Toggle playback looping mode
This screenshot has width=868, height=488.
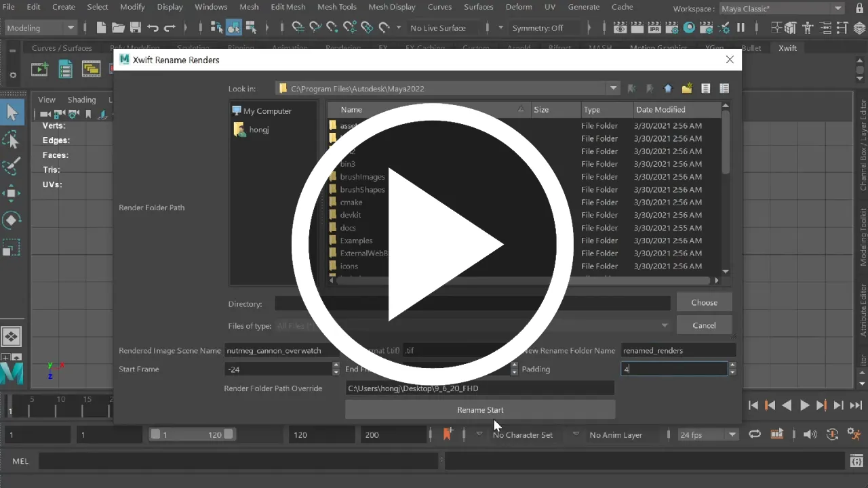tap(755, 435)
